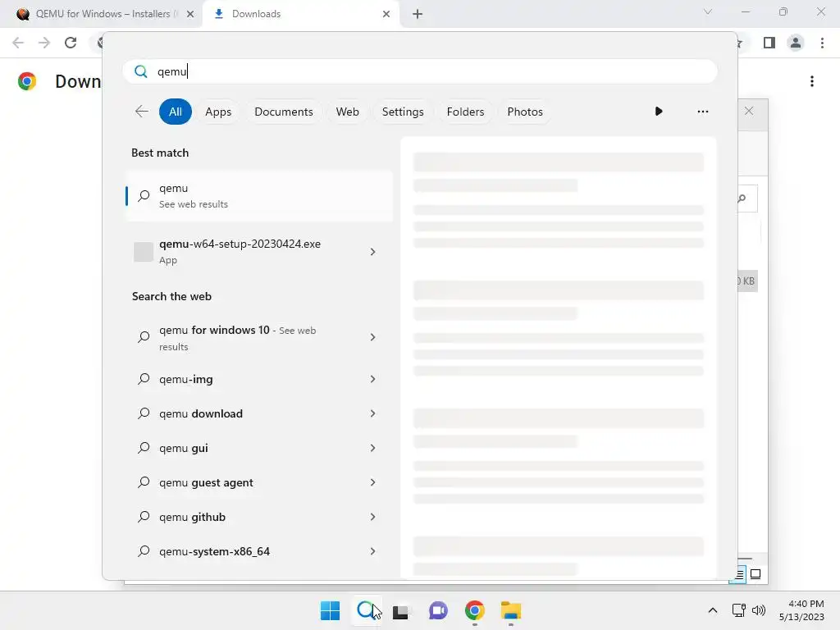The image size is (840, 630).
Task: Expand qemu-w64-setup-20230424.exe result details
Action: 373,251
